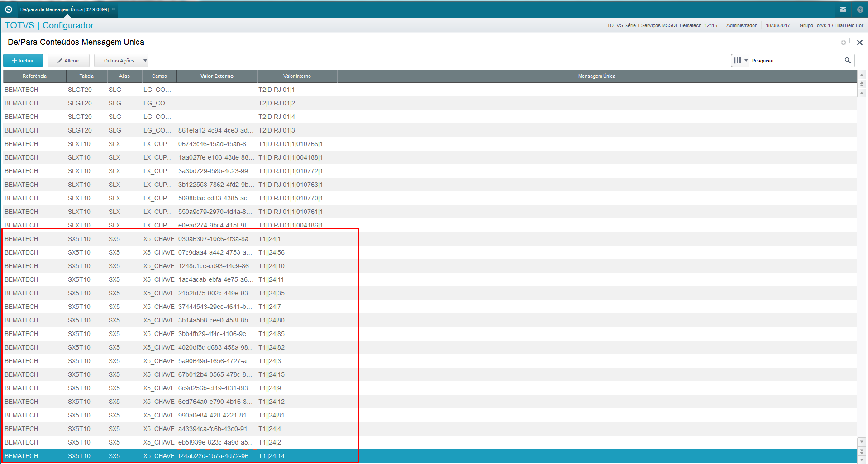Click the highlighted row with value T1||24|14

click(x=430, y=456)
